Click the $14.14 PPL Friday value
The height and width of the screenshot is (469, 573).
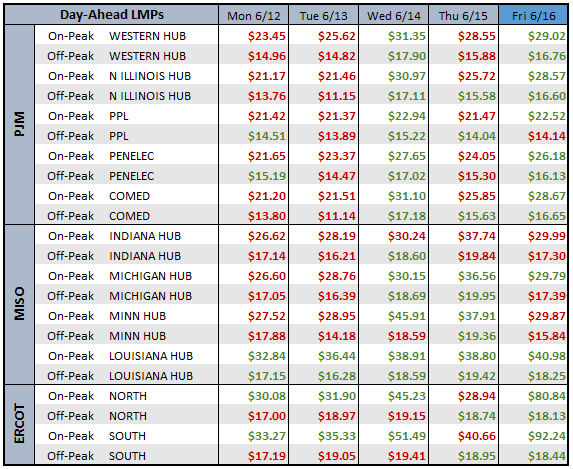547,136
